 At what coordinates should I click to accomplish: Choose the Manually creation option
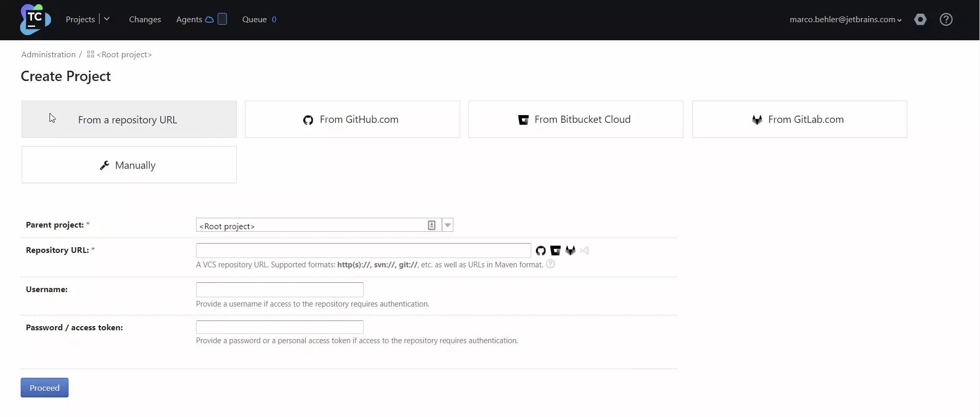coord(129,165)
